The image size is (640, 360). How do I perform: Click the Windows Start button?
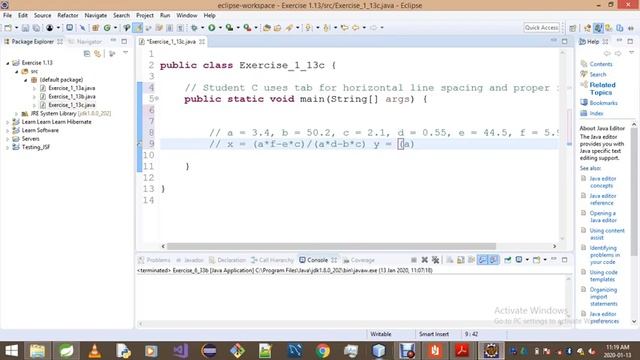click(x=11, y=351)
